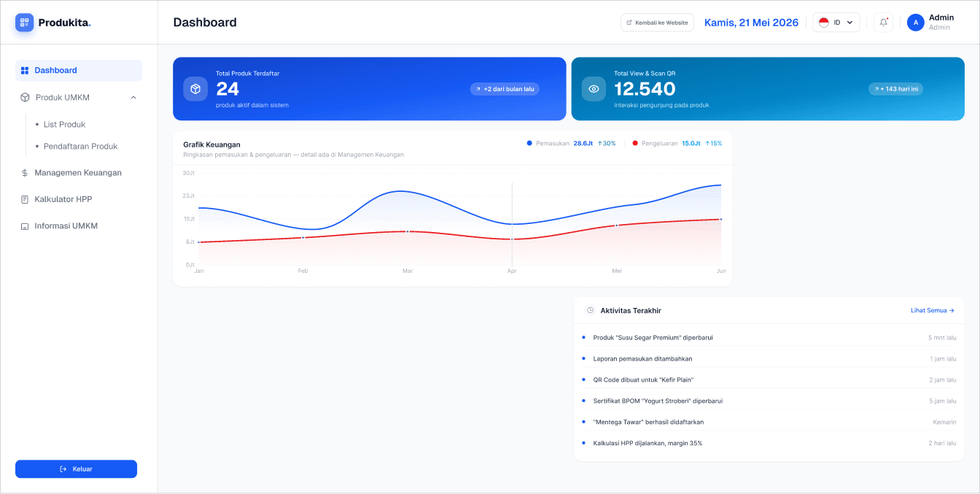This screenshot has width=980, height=494.
Task: Open the ID language dropdown
Action: (836, 23)
